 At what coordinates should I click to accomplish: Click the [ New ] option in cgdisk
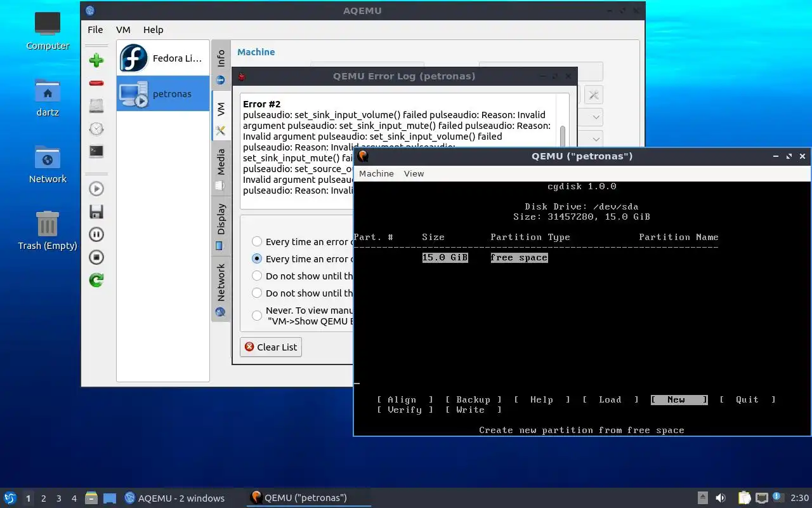pyautogui.click(x=679, y=399)
